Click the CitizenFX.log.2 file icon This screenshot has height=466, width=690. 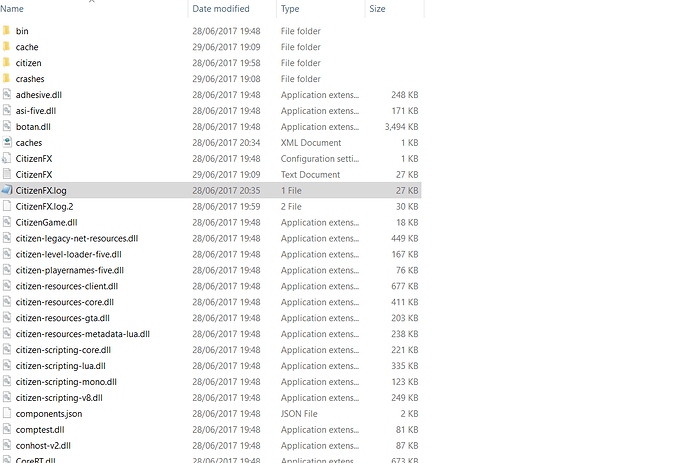click(x=7, y=206)
